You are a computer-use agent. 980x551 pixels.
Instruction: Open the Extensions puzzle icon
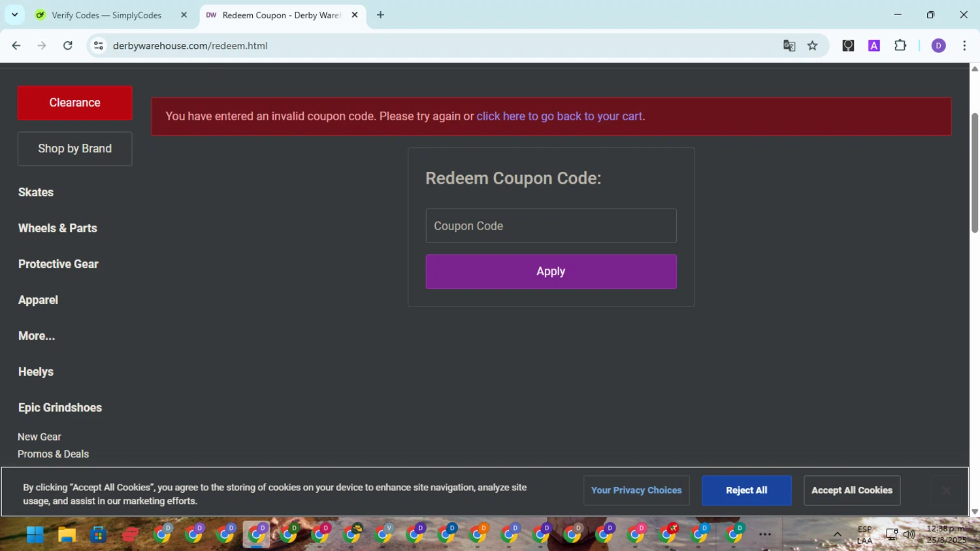(x=900, y=46)
